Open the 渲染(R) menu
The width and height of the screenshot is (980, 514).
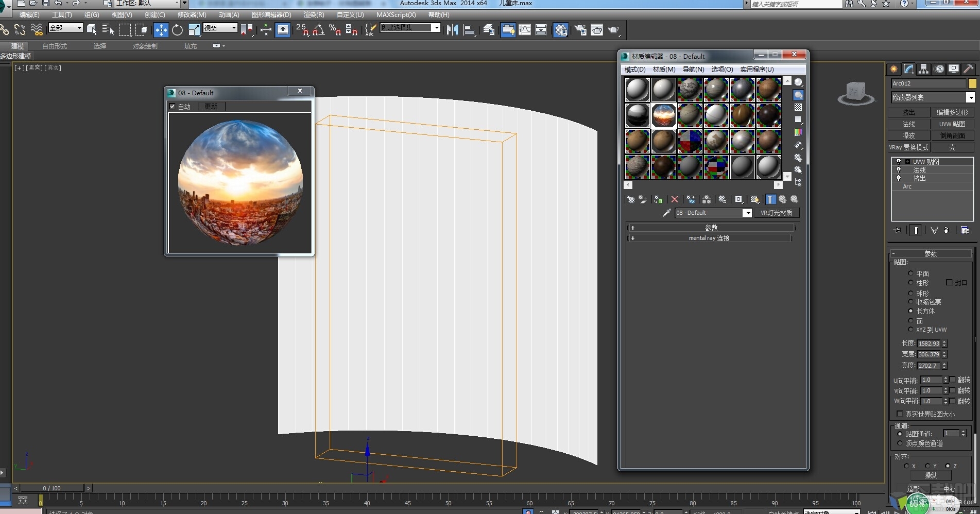[314, 15]
